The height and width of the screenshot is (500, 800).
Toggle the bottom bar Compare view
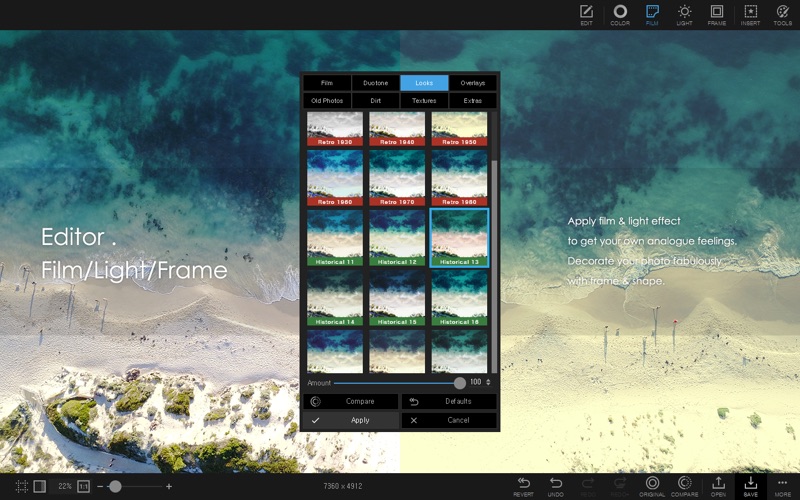tap(685, 485)
